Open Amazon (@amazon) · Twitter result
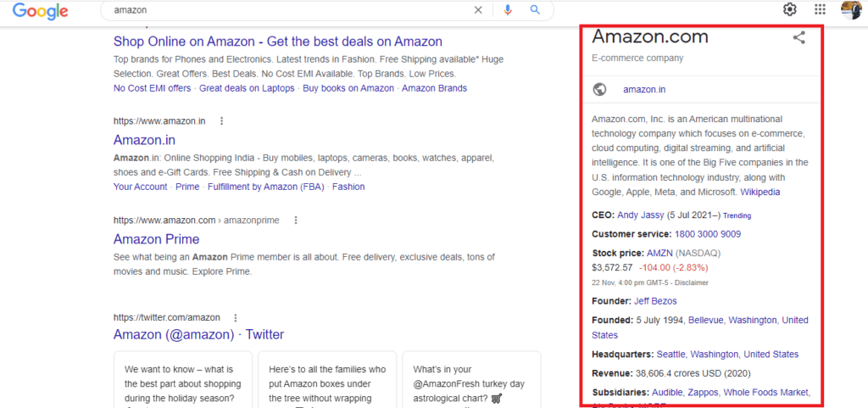868x408 pixels. click(198, 334)
